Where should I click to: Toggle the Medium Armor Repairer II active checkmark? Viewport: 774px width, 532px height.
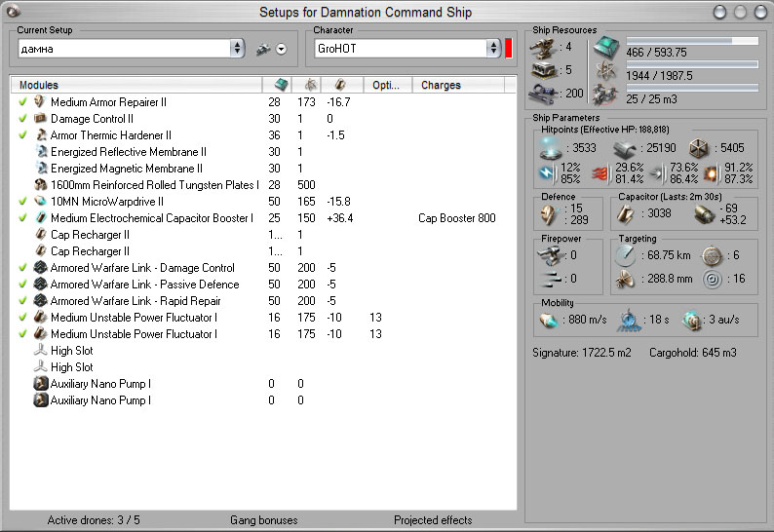[22, 102]
